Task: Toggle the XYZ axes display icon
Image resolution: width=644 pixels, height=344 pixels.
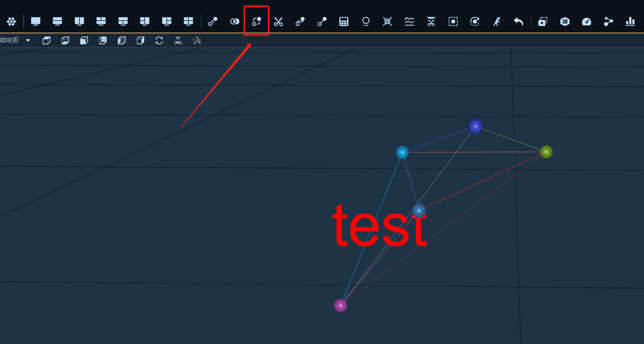Action: [x=197, y=41]
